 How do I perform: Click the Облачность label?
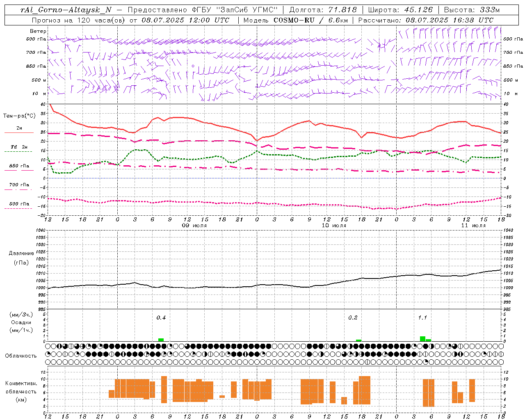pyautogui.click(x=21, y=356)
